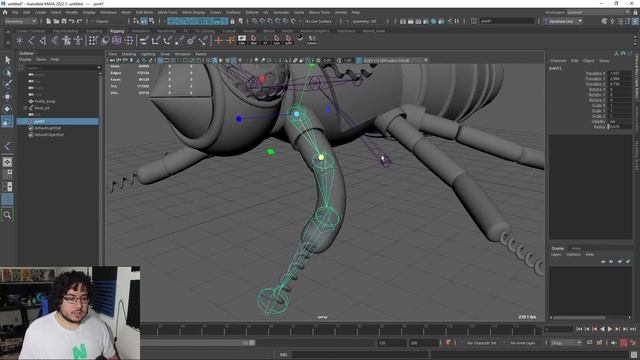This screenshot has height=360, width=640.
Task: Open the Quick Rig character shelf icon
Action: point(66,40)
